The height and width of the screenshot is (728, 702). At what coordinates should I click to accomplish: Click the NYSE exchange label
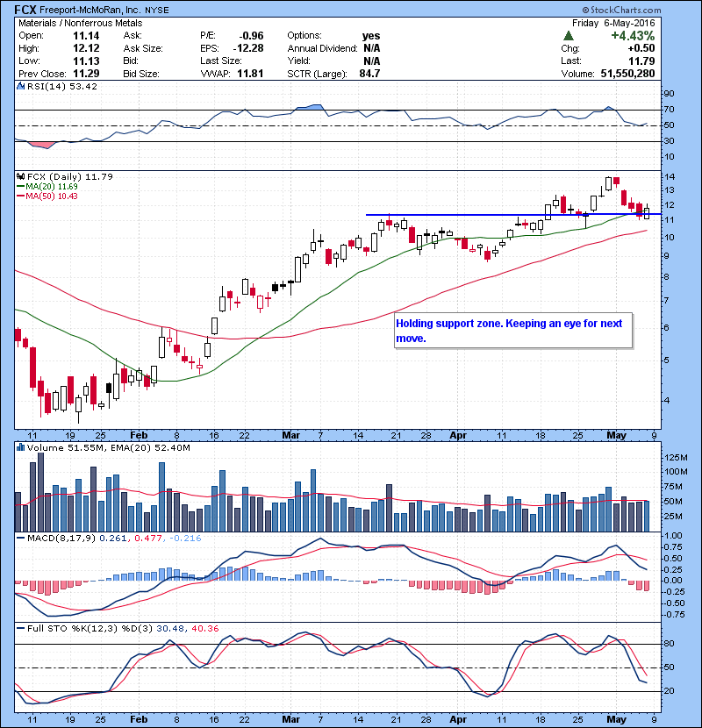coord(156,10)
